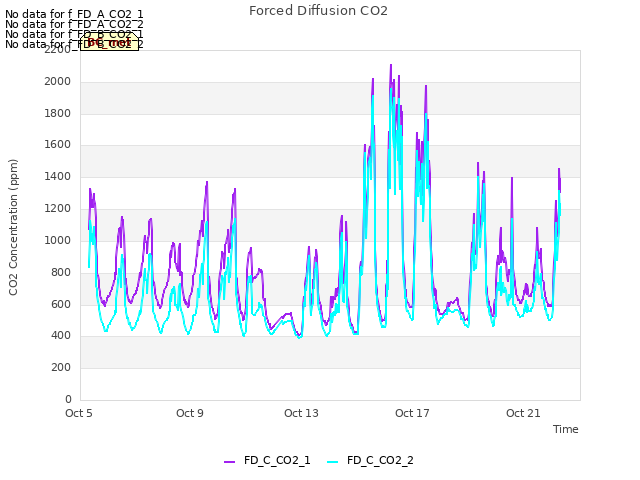Click the CO2 Concentration (ppm) axis title
Viewport: 640px width, 480px height.
pyautogui.click(x=13, y=227)
